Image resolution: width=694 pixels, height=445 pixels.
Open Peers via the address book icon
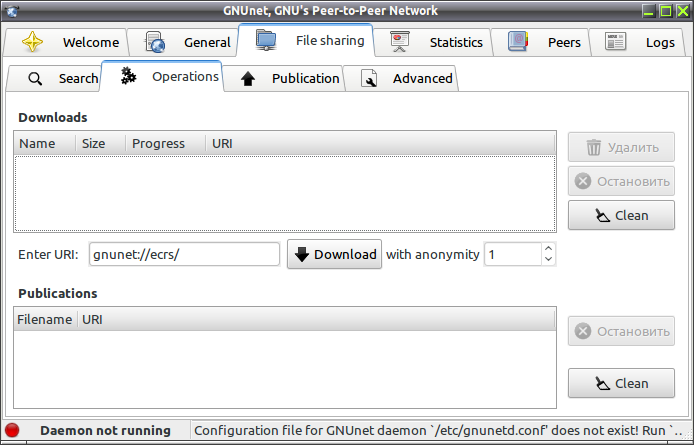click(x=518, y=42)
